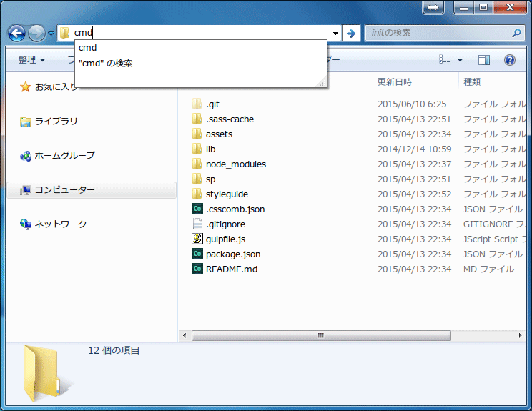Screen dimensions: 532x411
Task: Click the .csscomb.json file icon
Action: tap(197, 209)
